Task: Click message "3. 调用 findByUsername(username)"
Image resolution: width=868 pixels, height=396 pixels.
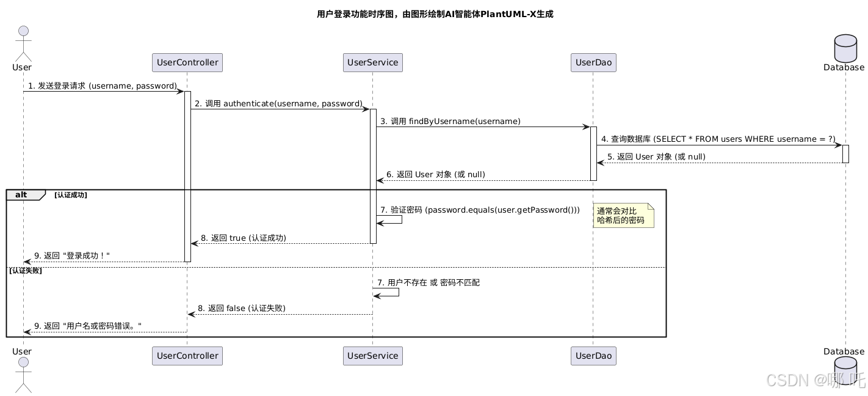Action: tap(450, 122)
